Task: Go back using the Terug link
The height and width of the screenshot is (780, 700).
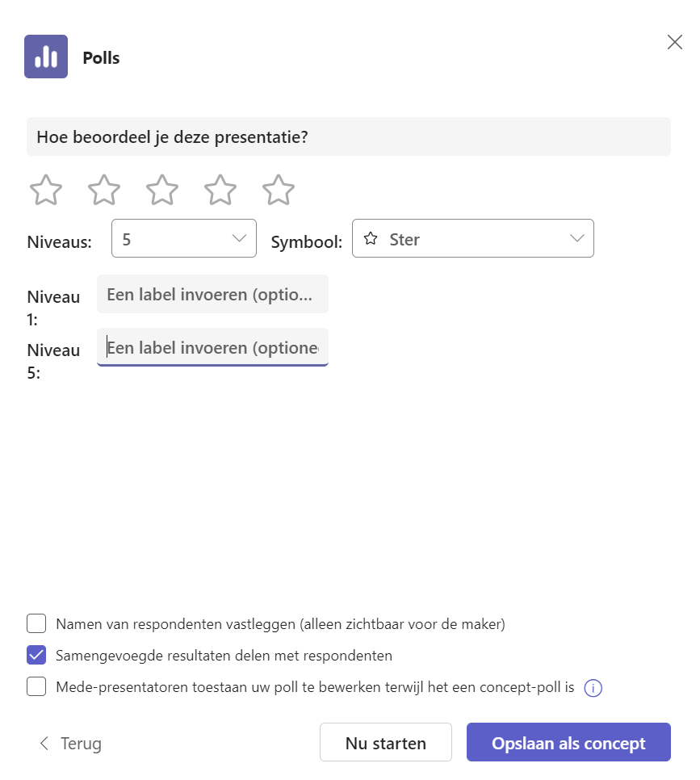Action: (x=70, y=743)
